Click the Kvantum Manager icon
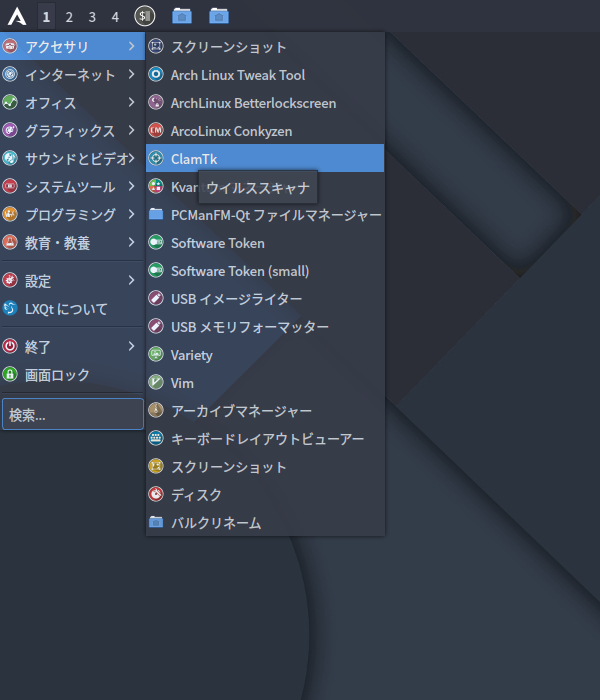The width and height of the screenshot is (600, 700). tap(156, 186)
